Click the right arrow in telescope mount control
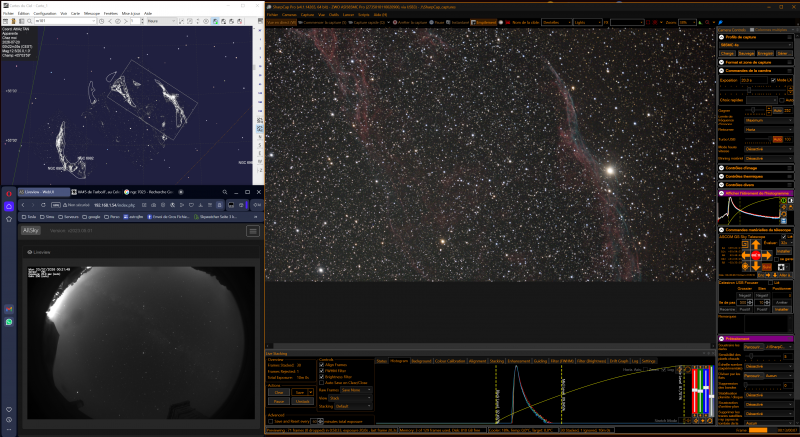 767,255
